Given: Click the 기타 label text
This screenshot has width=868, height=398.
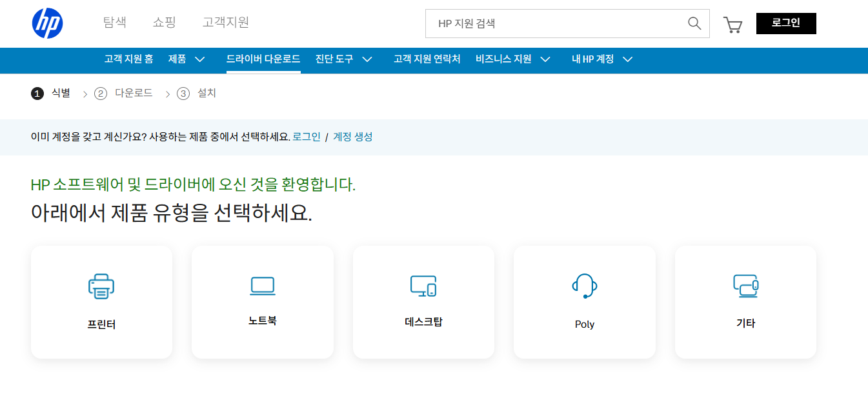Looking at the screenshot, I should pyautogui.click(x=745, y=323).
